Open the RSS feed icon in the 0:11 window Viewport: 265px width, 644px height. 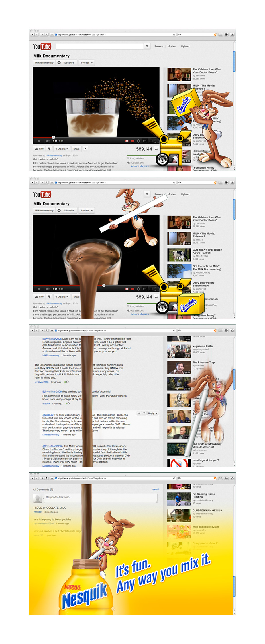click(215, 35)
